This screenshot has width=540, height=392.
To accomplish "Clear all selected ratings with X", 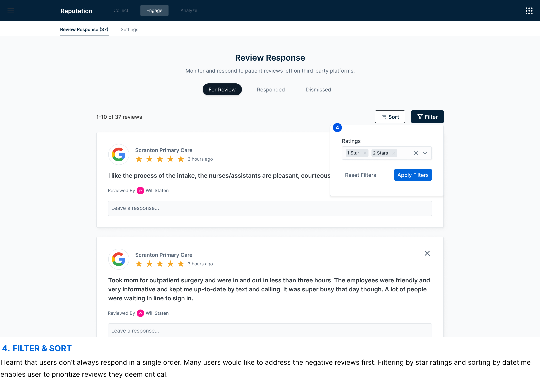I will (416, 153).
